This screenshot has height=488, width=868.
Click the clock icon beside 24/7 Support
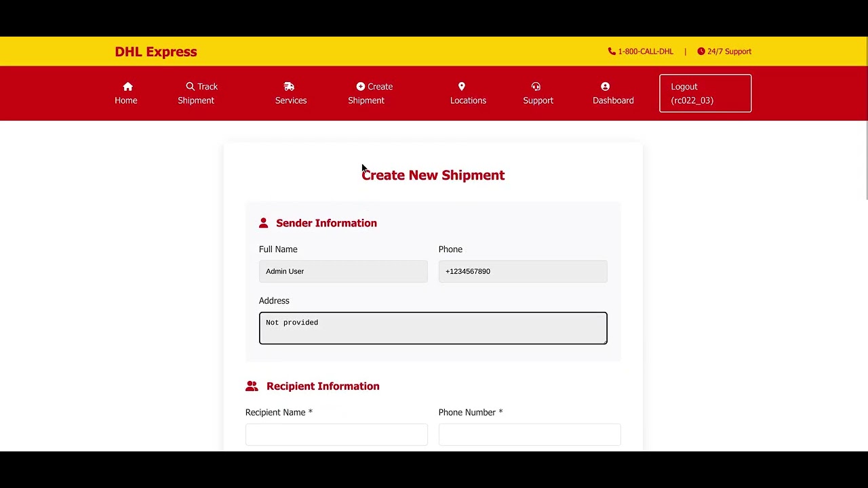701,52
